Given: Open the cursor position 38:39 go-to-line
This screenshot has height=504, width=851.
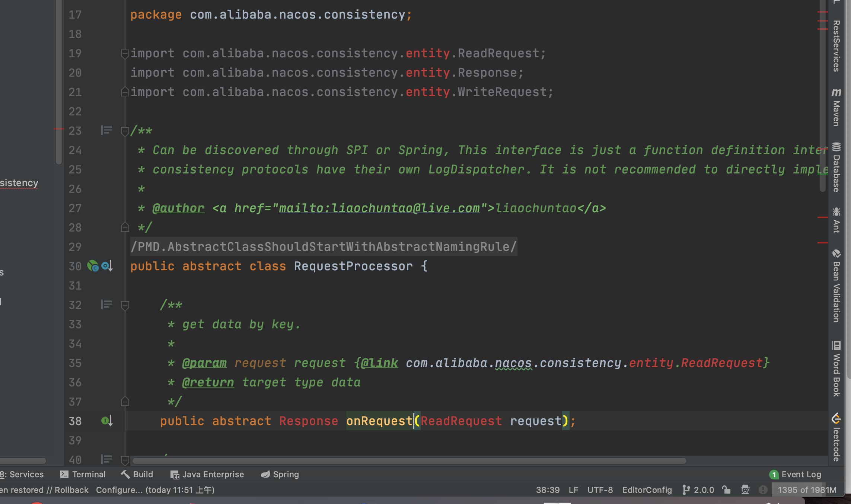Looking at the screenshot, I should pyautogui.click(x=548, y=490).
